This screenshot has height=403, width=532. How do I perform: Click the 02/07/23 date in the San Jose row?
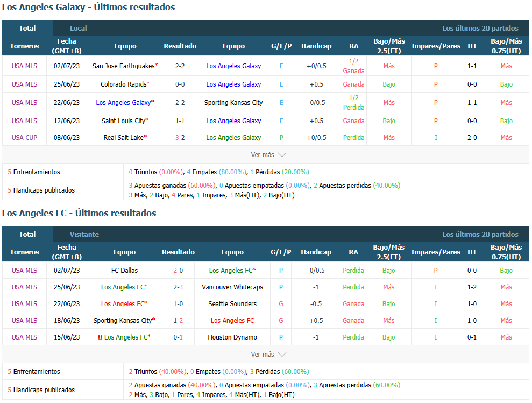coord(67,66)
